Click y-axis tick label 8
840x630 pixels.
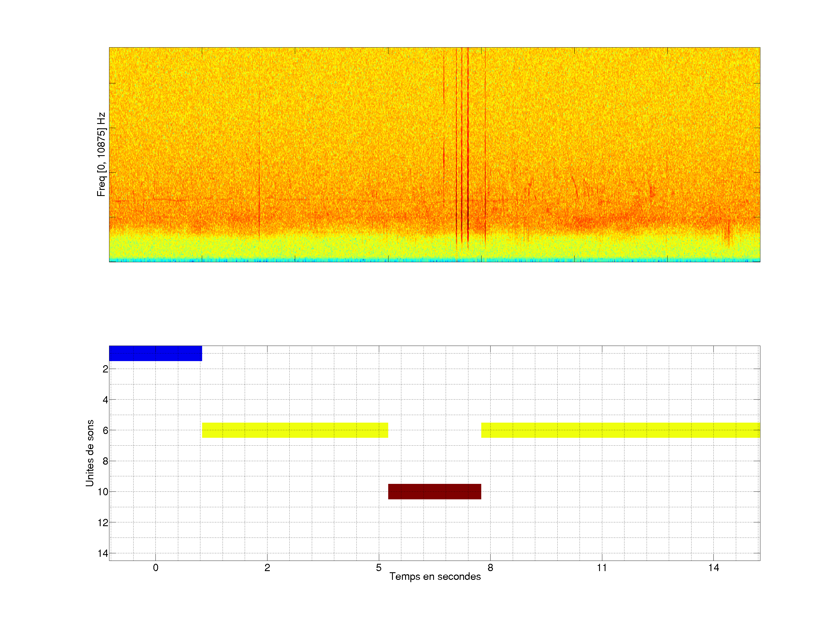pos(105,461)
